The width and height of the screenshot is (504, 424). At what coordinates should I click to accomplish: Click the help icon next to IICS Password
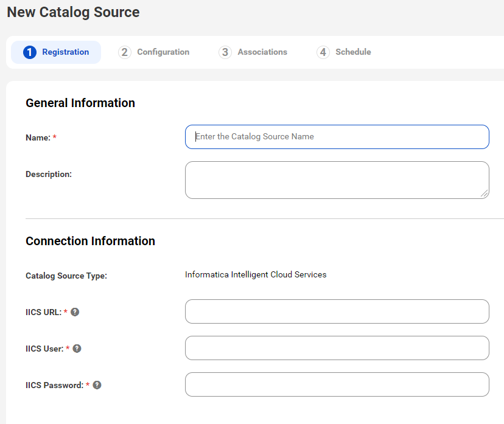pyautogui.click(x=97, y=385)
